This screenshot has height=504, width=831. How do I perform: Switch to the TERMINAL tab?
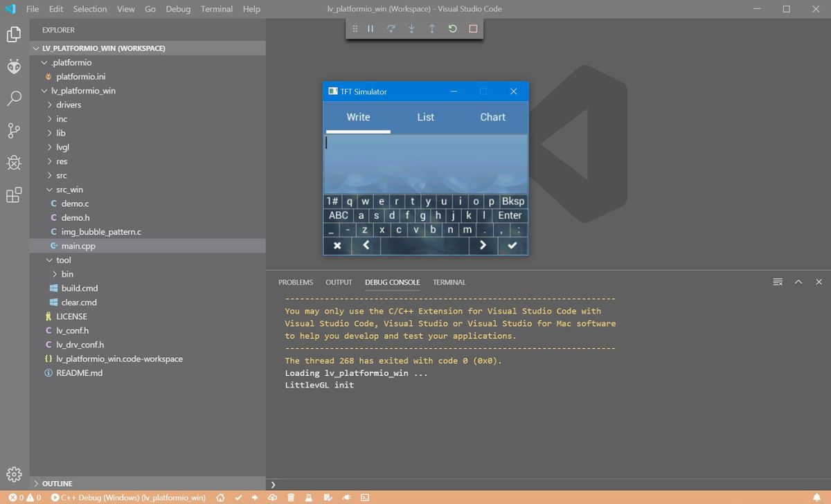pos(449,282)
